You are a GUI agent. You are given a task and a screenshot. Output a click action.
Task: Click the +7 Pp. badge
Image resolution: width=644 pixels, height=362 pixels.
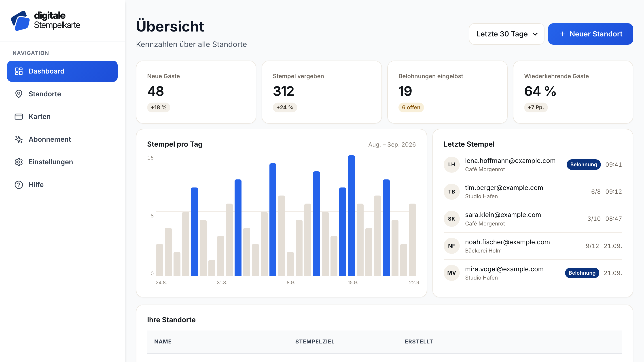536,107
